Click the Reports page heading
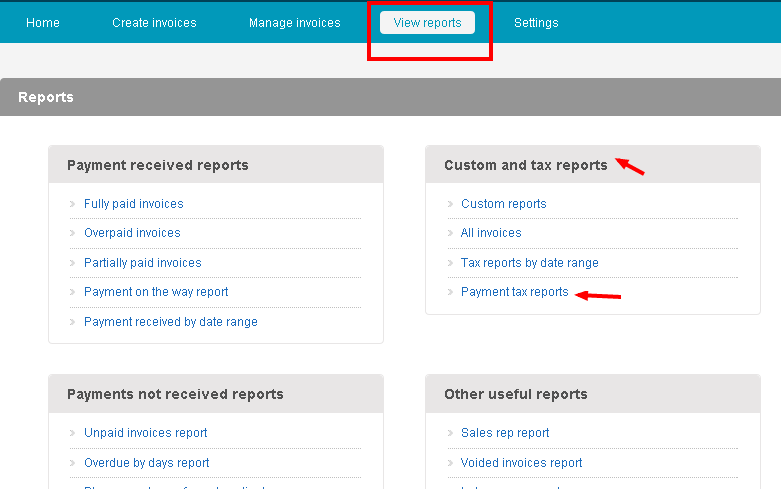This screenshot has width=781, height=489. pyautogui.click(x=46, y=97)
